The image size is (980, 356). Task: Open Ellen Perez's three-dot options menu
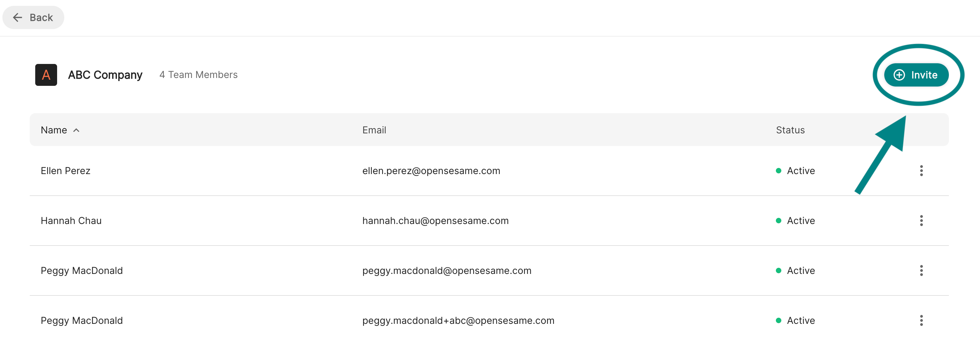click(x=921, y=171)
